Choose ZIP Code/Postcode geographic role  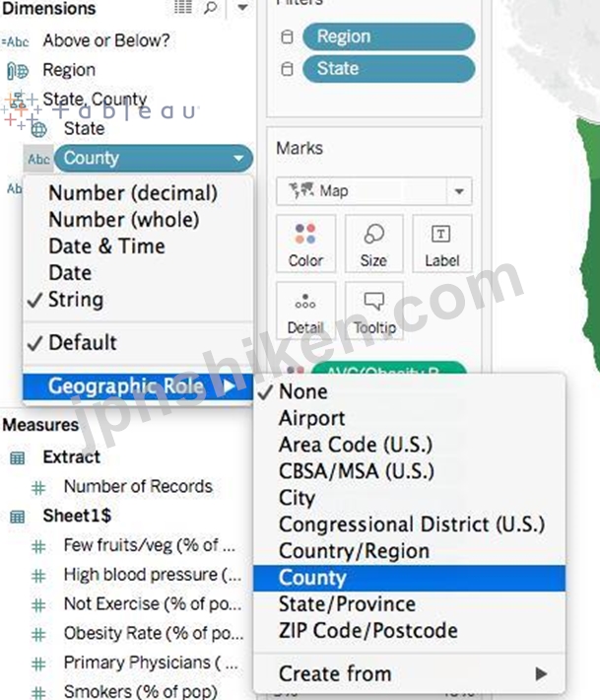pos(368,631)
